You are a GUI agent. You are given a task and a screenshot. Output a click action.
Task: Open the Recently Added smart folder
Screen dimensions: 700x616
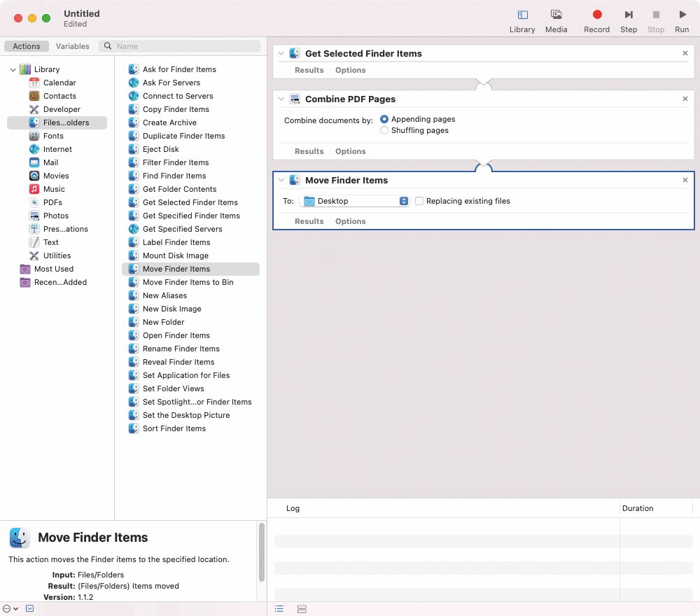[54, 282]
